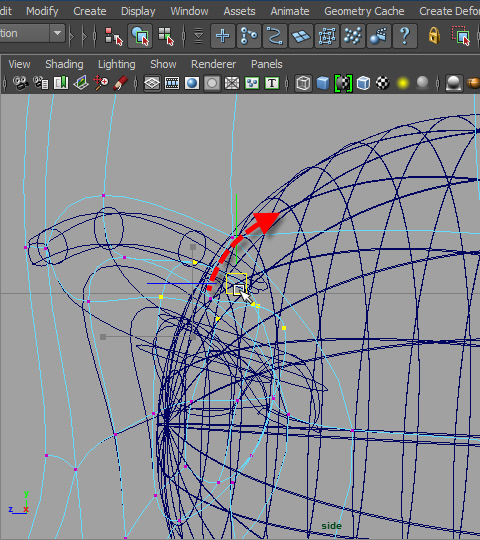Click the white sphere renderer icon

(453, 83)
